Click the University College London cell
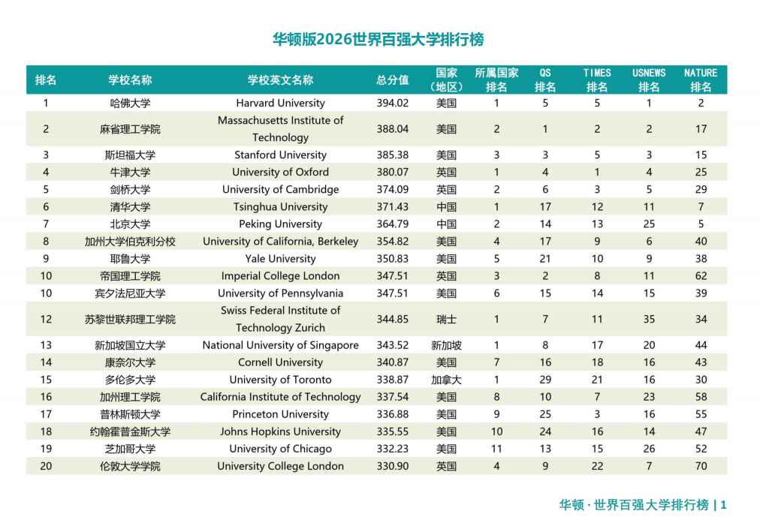 point(280,466)
